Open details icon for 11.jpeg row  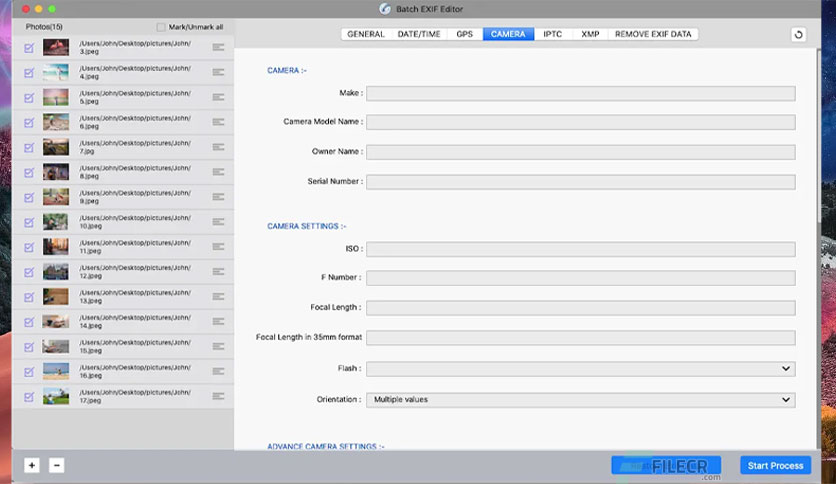point(218,246)
